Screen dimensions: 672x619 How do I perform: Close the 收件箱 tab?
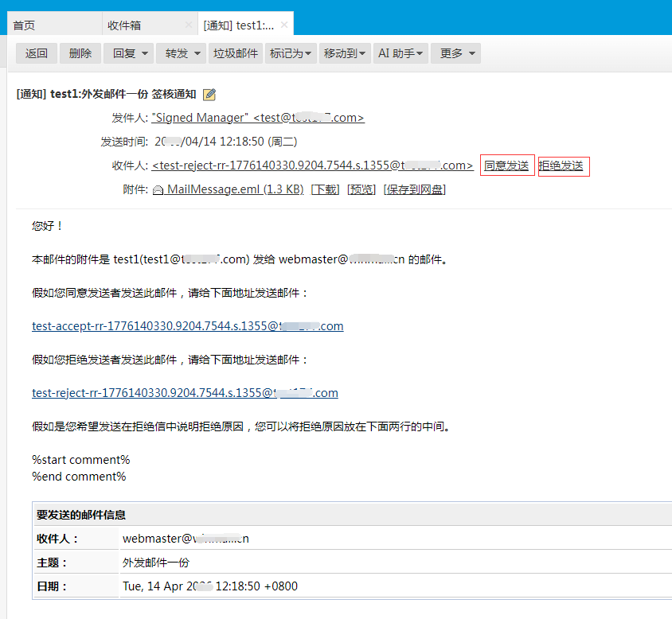click(x=188, y=25)
